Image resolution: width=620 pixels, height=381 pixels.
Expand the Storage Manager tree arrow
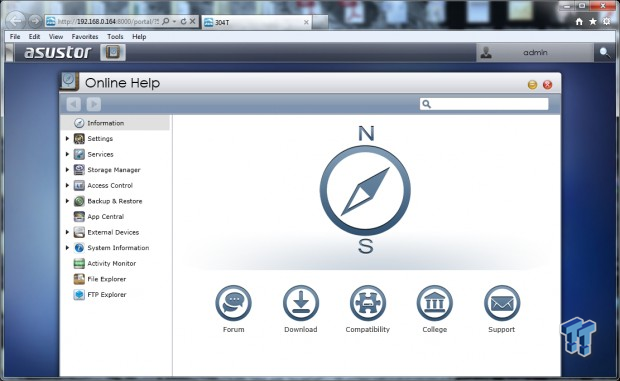coord(67,170)
